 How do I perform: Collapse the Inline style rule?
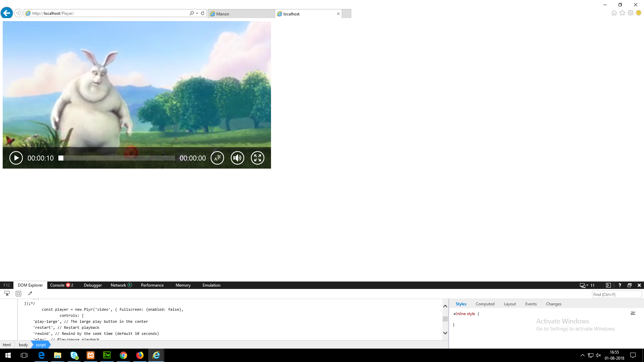click(454, 314)
